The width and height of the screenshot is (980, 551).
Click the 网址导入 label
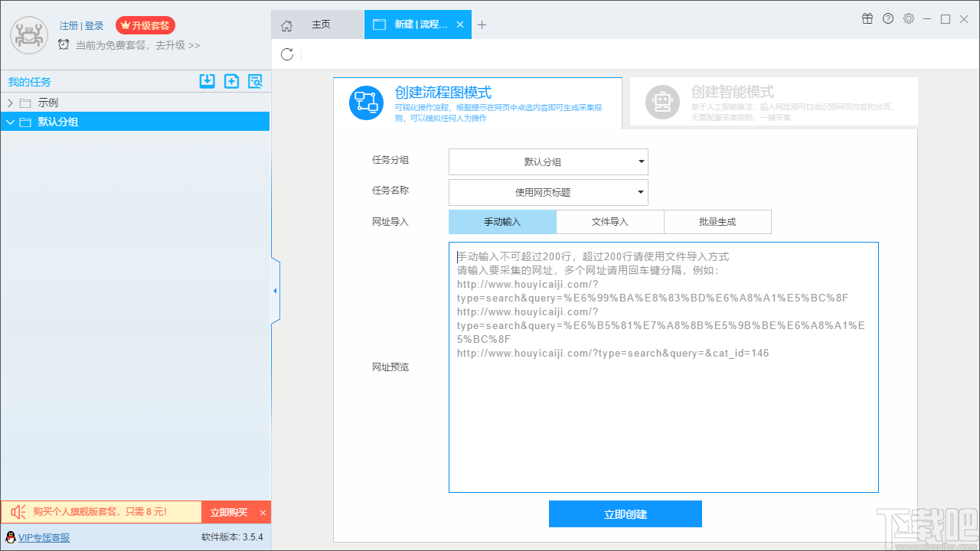click(x=390, y=222)
